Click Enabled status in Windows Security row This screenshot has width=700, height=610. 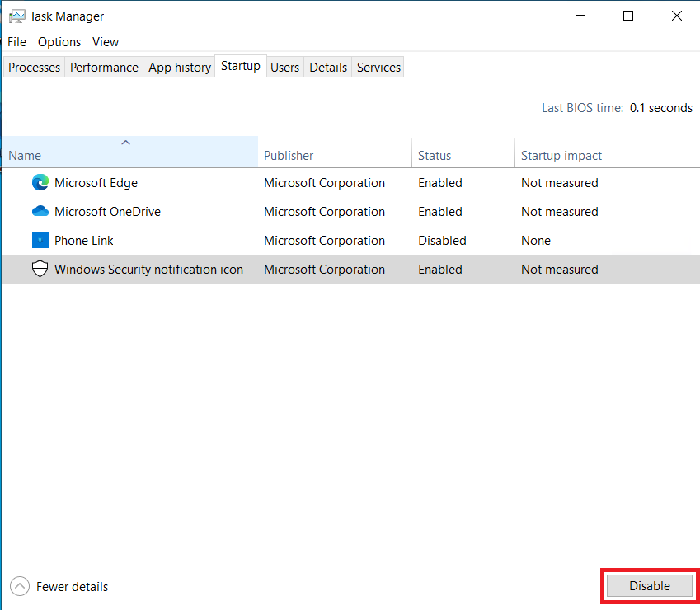click(x=440, y=270)
